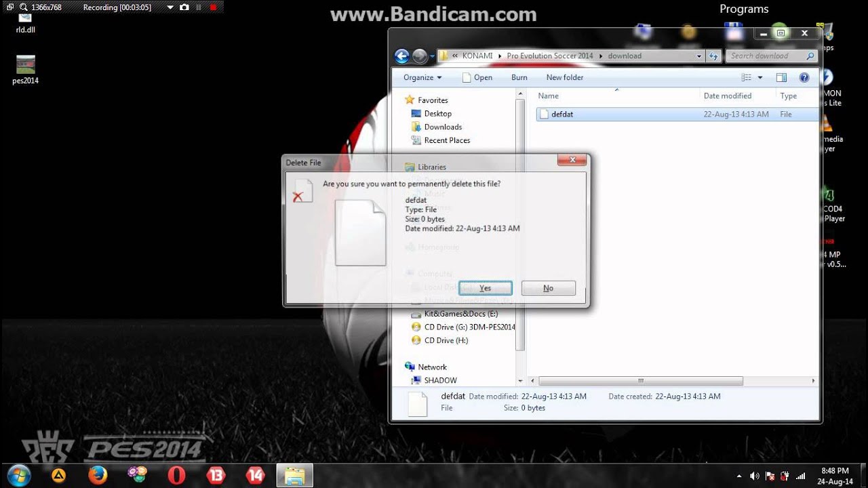Select the pes2014 desktop icon

pos(25,70)
